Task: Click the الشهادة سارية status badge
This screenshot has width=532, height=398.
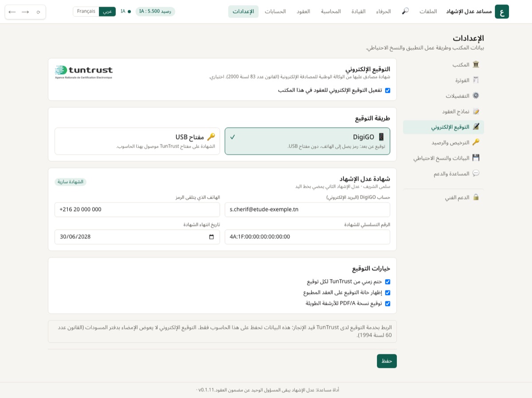Action: [70, 182]
